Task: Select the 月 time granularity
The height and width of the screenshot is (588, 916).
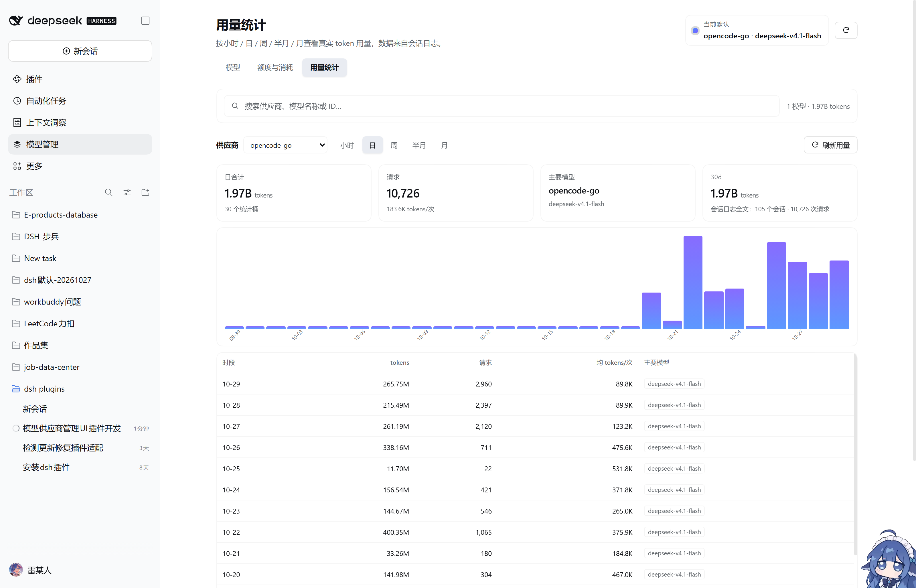Action: point(444,145)
